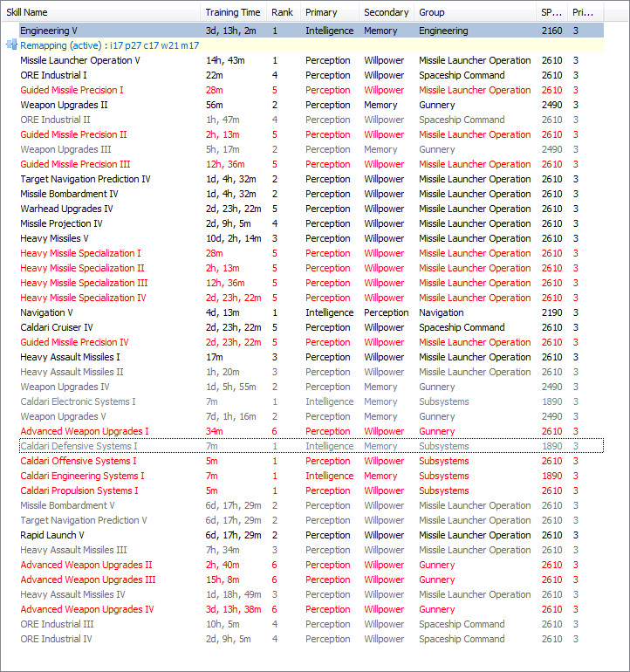Select the Missile Bombardment V row
630x672 pixels.
click(x=312, y=505)
